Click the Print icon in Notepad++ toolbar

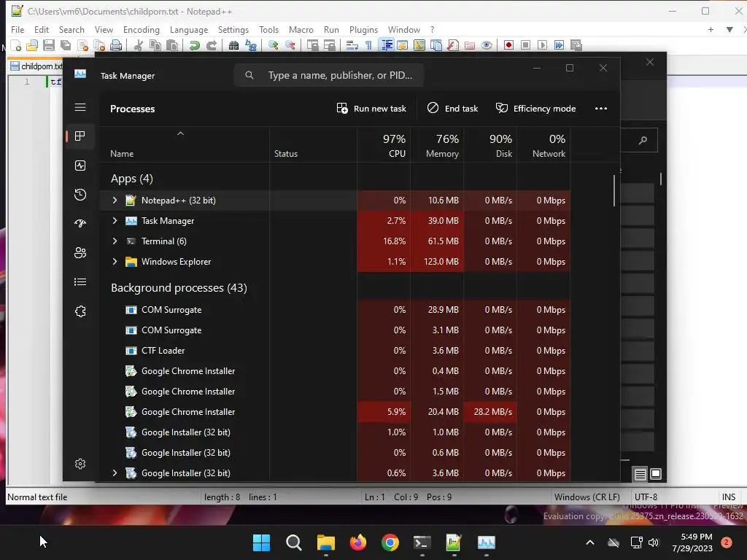(x=116, y=45)
